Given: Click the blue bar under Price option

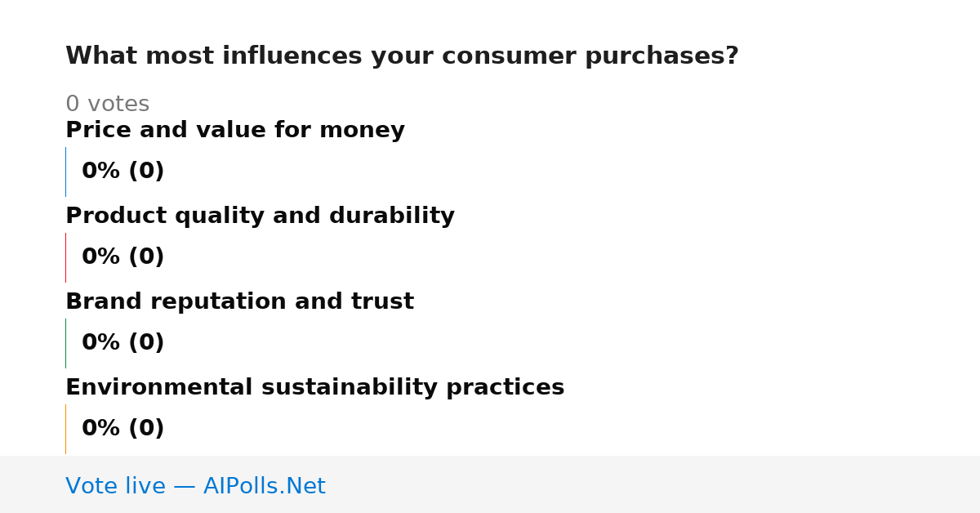Looking at the screenshot, I should coord(66,172).
